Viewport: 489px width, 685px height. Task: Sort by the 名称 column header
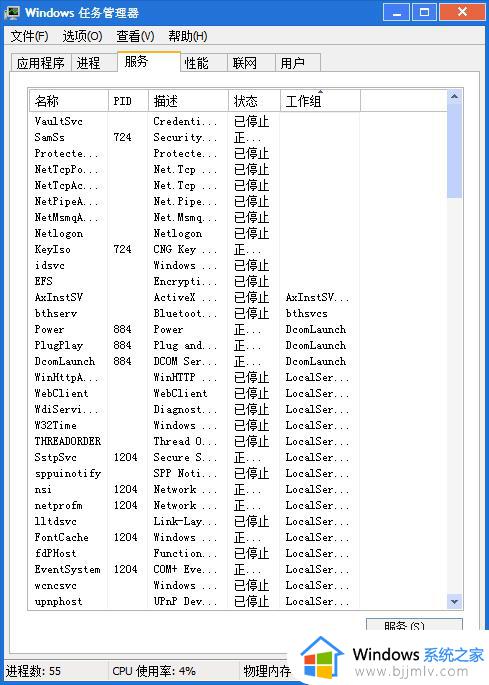(69, 101)
